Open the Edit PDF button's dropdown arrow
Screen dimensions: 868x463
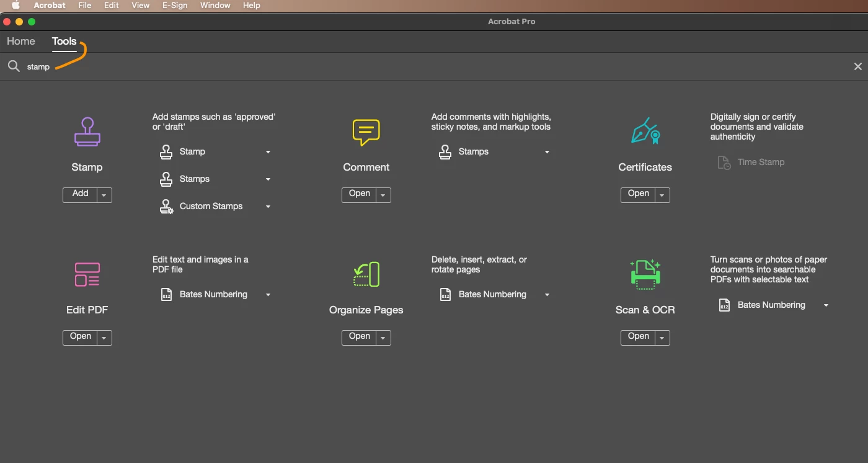[x=105, y=338]
